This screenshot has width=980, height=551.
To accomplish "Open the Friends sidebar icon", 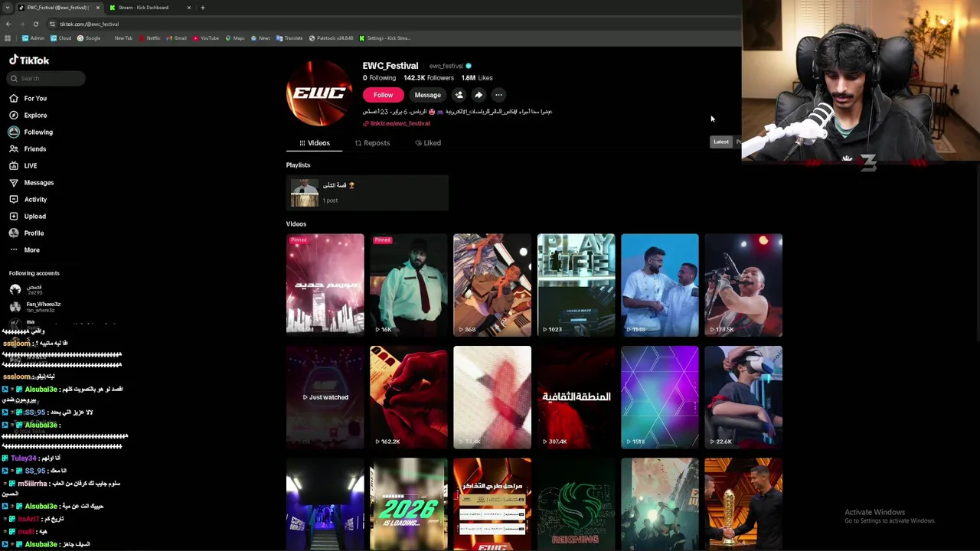I will click(14, 148).
